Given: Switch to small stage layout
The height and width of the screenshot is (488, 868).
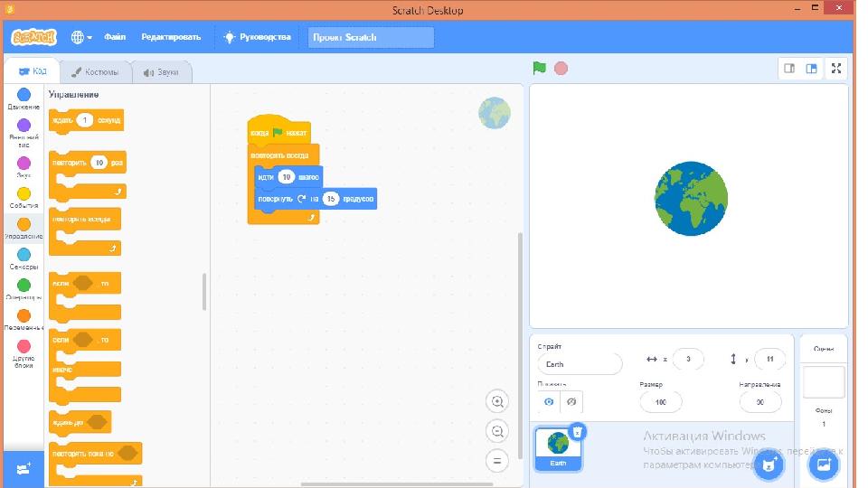Looking at the screenshot, I should click(x=789, y=68).
